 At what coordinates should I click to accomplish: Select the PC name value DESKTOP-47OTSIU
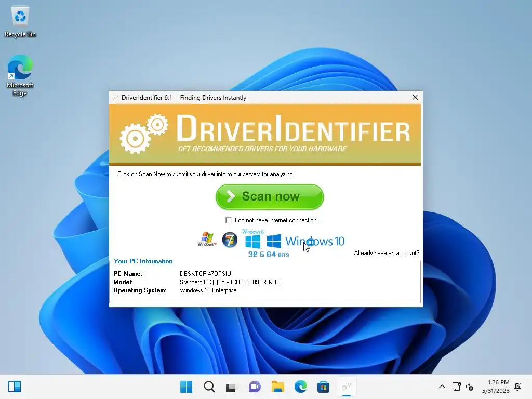[205, 274]
